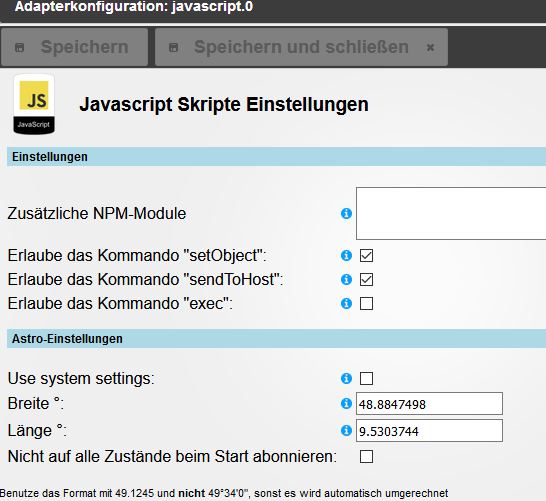Click info icon next to Länge field
The width and height of the screenshot is (546, 501).
[x=346, y=431]
